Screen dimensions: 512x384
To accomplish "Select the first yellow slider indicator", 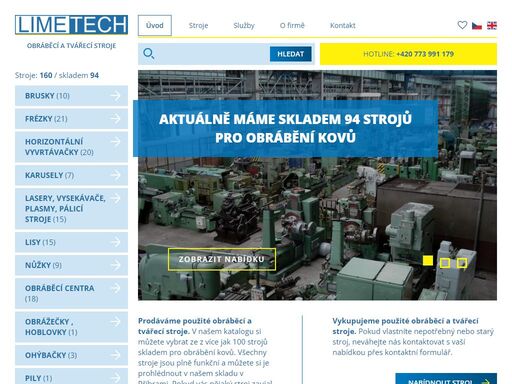I will tap(428, 261).
